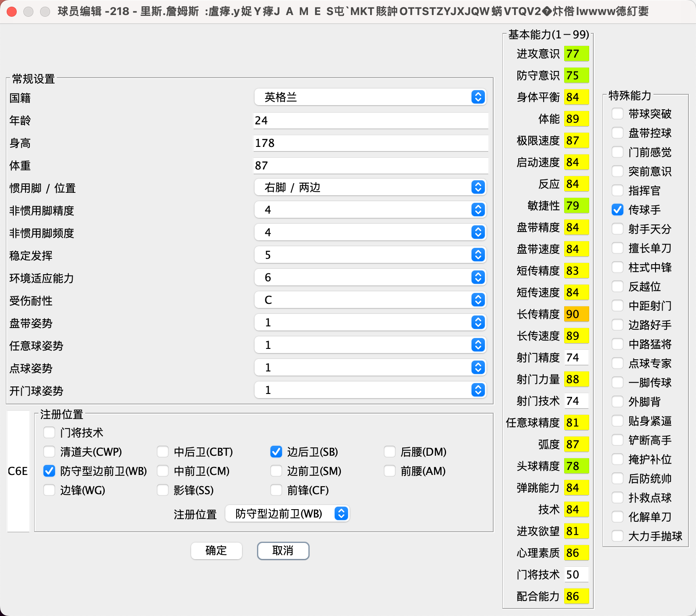Enable the 门将技术 registration checkbox
The image size is (696, 616).
[49, 432]
